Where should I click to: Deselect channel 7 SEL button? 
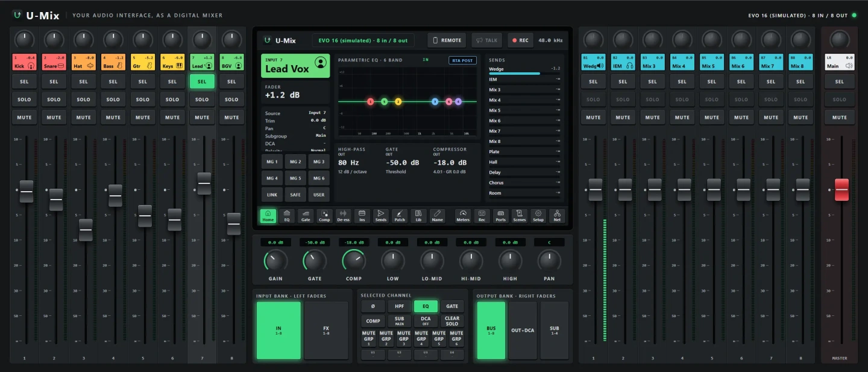tap(202, 81)
